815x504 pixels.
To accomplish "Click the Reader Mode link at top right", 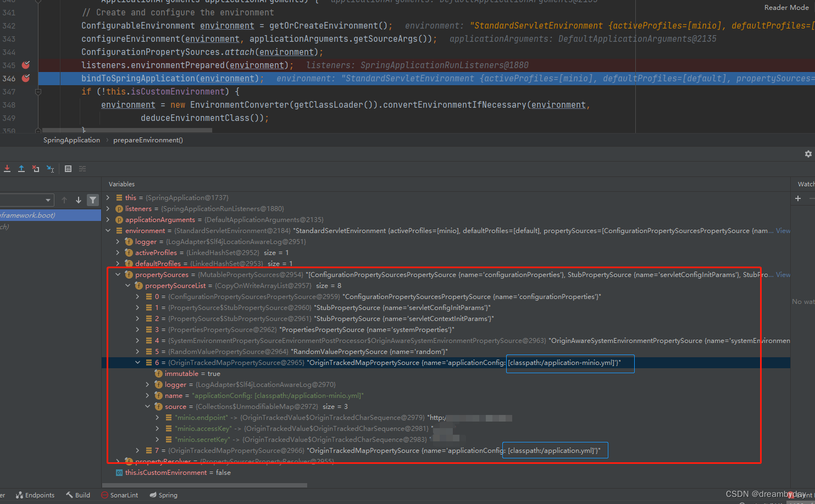I will tap(786, 7).
